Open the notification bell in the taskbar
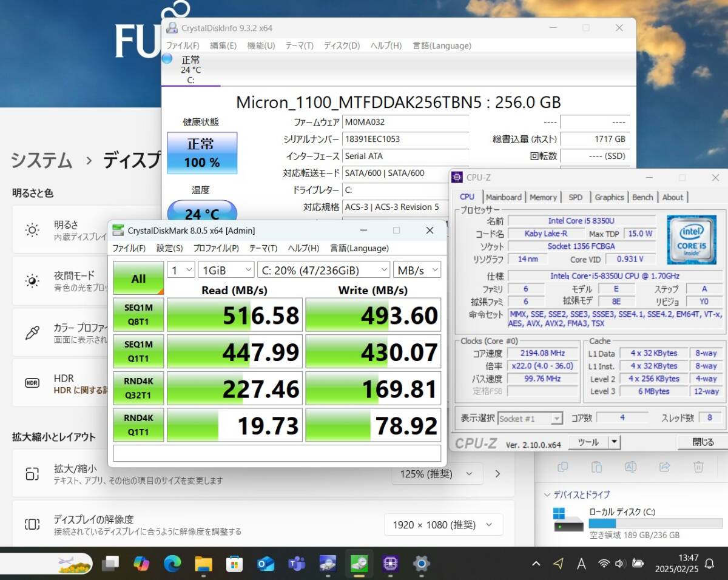728x580 pixels. coord(709,564)
